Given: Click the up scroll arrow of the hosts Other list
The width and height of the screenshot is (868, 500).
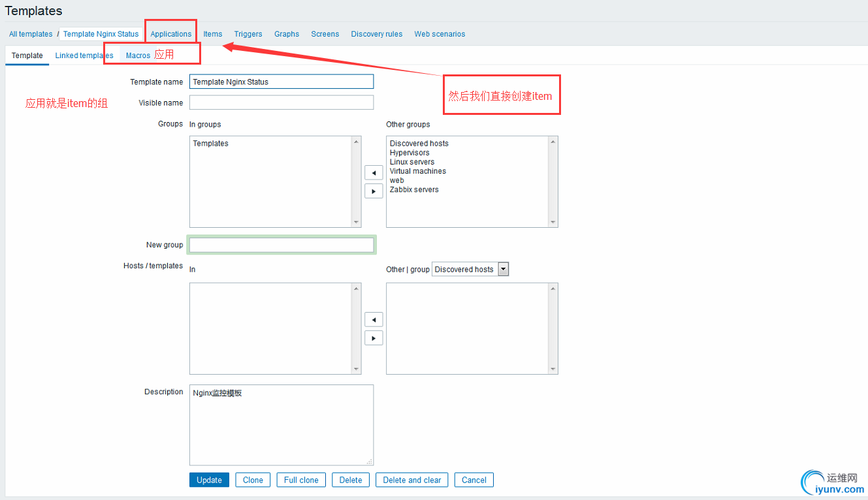Looking at the screenshot, I should point(553,288).
